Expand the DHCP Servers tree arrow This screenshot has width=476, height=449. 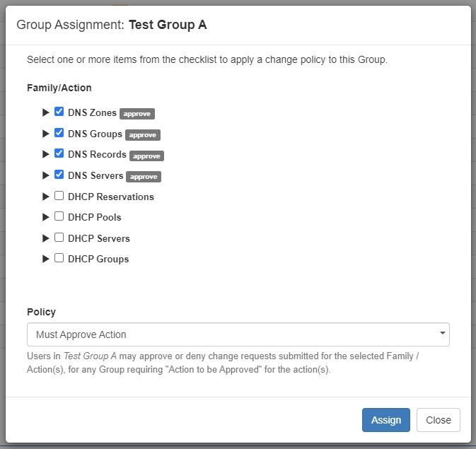point(46,238)
